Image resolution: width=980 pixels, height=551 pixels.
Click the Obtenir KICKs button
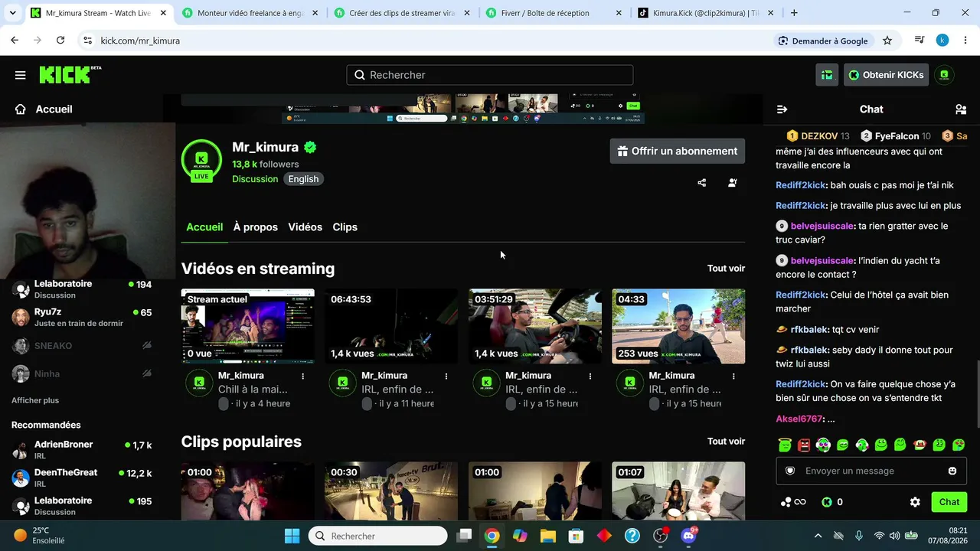pos(886,75)
